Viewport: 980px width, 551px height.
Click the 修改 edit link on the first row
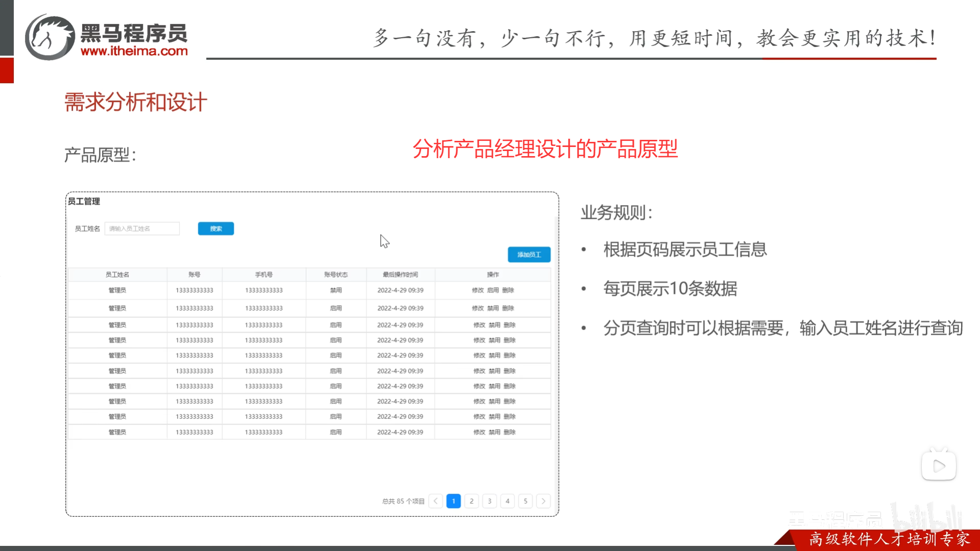coord(479,290)
